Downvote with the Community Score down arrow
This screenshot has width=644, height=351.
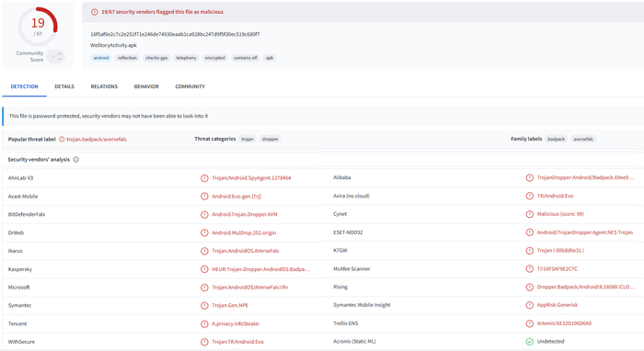click(x=59, y=59)
